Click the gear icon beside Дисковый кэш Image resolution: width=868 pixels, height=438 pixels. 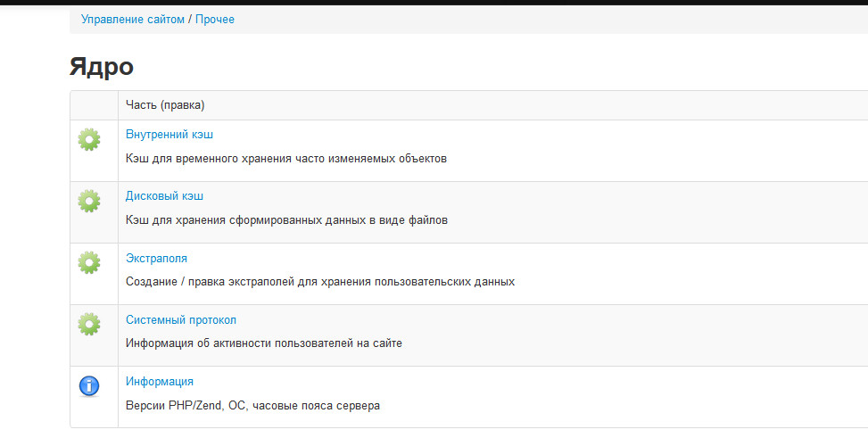(x=89, y=201)
